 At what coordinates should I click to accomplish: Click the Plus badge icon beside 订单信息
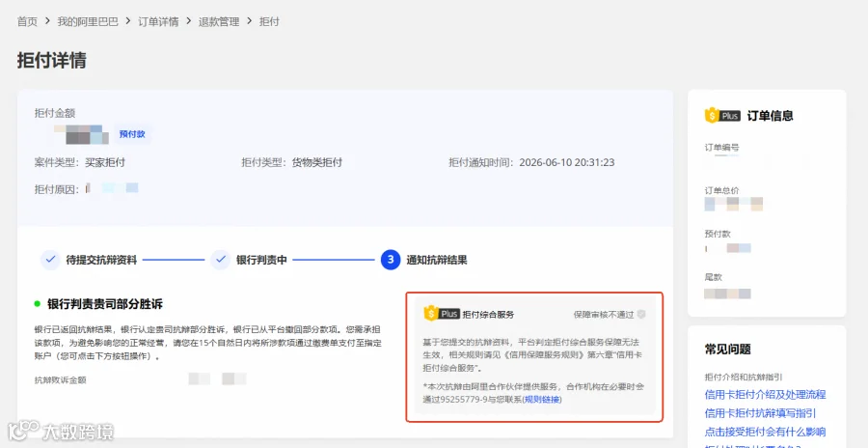722,115
